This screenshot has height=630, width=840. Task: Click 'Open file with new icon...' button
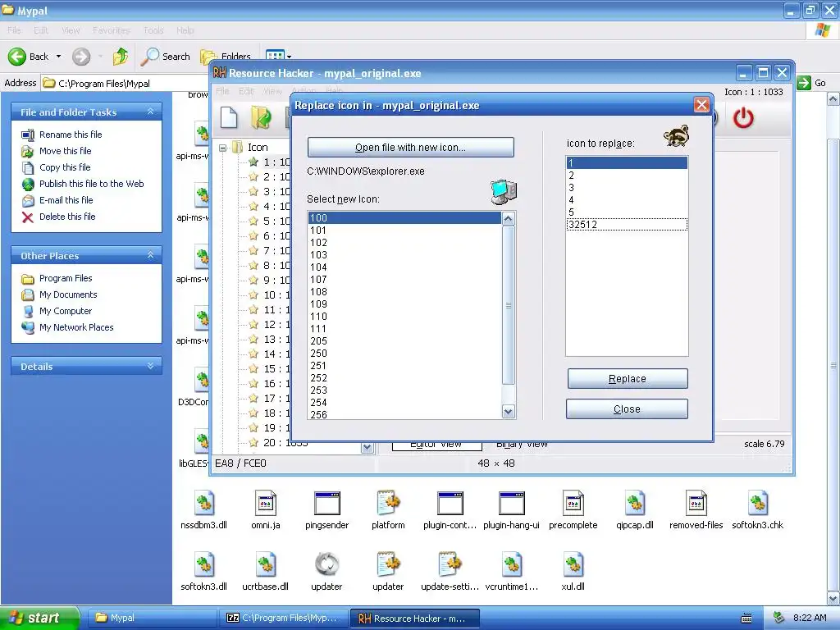[x=410, y=148]
